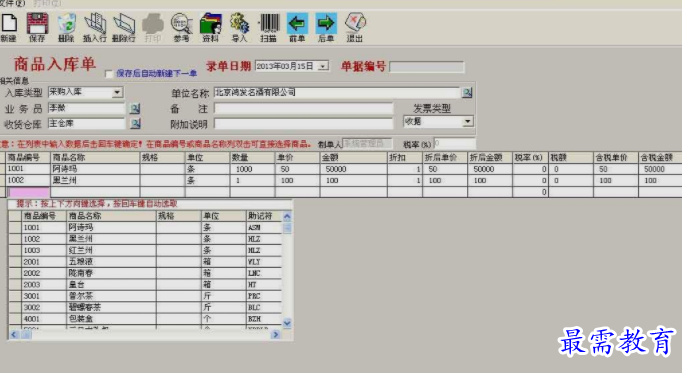Viewport: 682px width, 373px height.
Task: Click the 单位名称 input field
Action: point(337,93)
